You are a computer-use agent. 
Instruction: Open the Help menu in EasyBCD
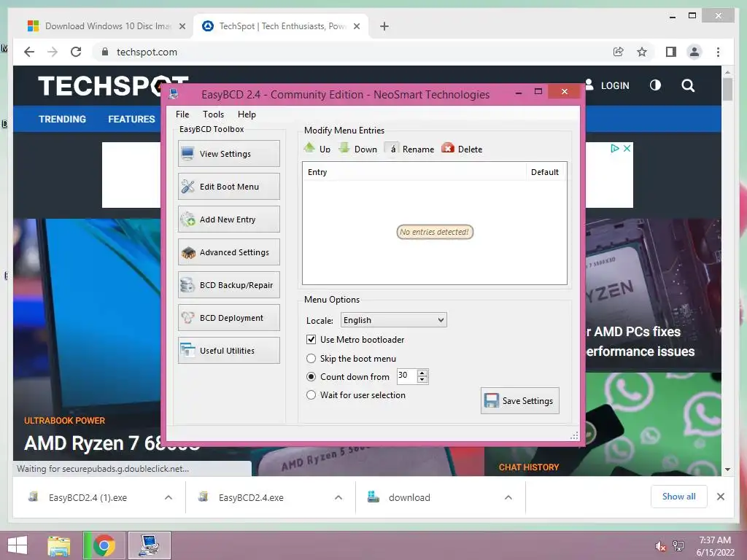click(247, 114)
